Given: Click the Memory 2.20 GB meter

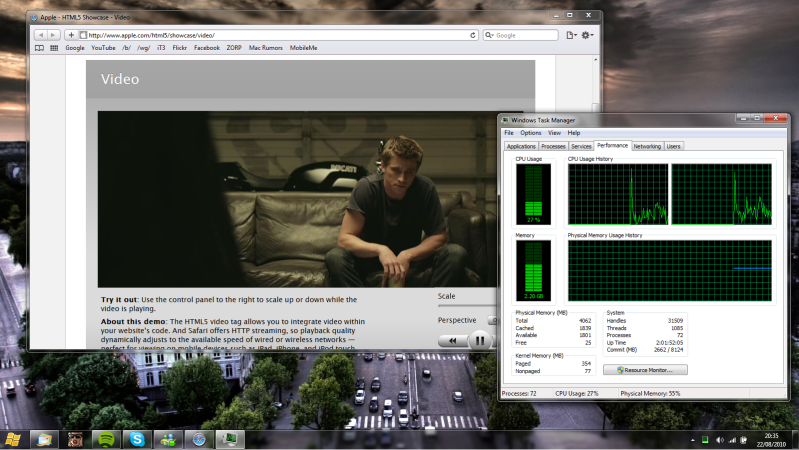Looking at the screenshot, I should tap(533, 271).
